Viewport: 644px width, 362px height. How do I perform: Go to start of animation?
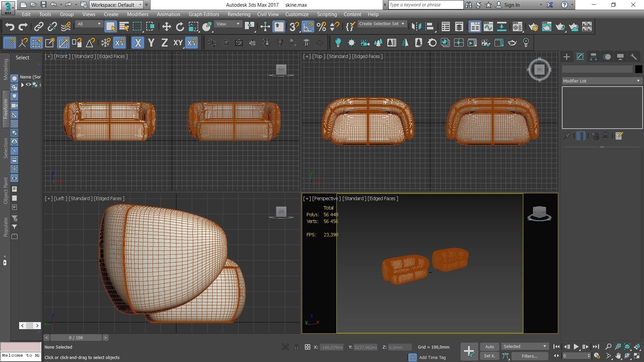point(556,347)
